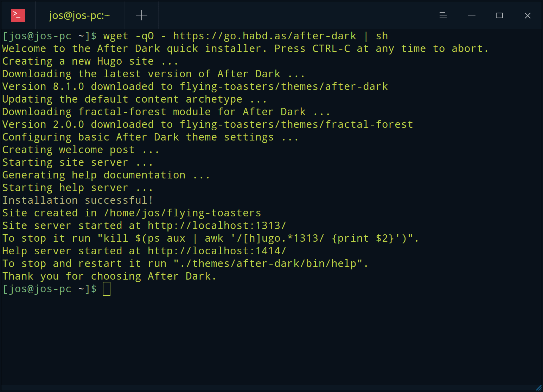Click the /home/jos/flying-toasters path
The width and height of the screenshot is (543, 392).
point(183,213)
